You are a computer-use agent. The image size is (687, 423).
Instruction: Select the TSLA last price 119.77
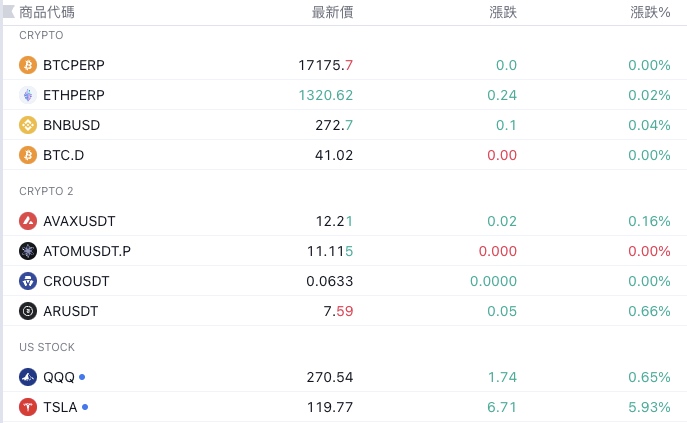[329, 407]
